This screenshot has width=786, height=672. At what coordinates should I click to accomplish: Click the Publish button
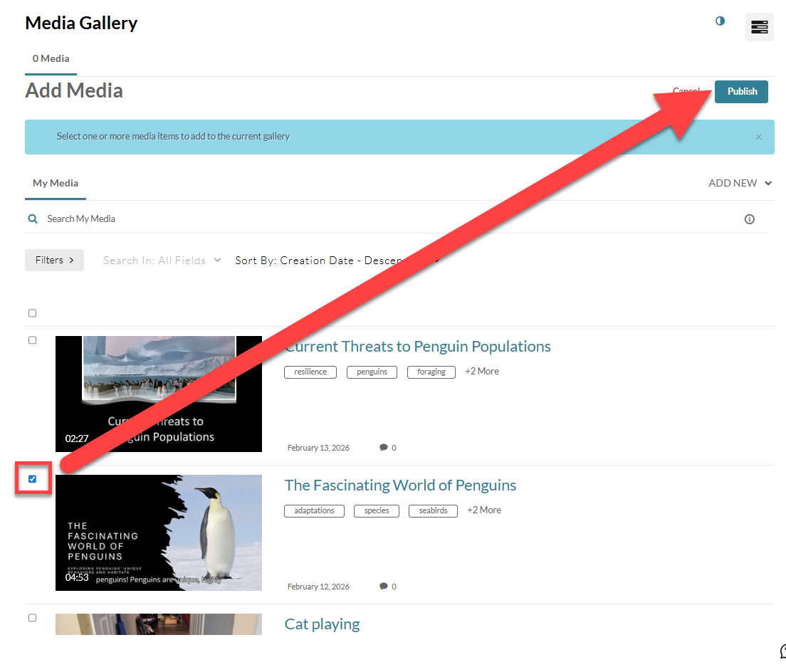741,92
